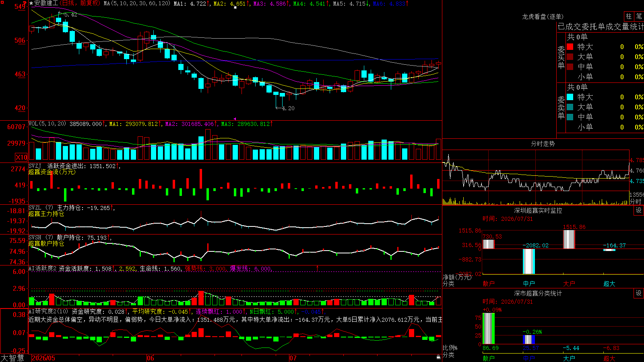Image resolution: width=644 pixels, height=362 pixels.
Task: Switch 龙虎看盘 to 柱 bar mode
Action: (629, 16)
